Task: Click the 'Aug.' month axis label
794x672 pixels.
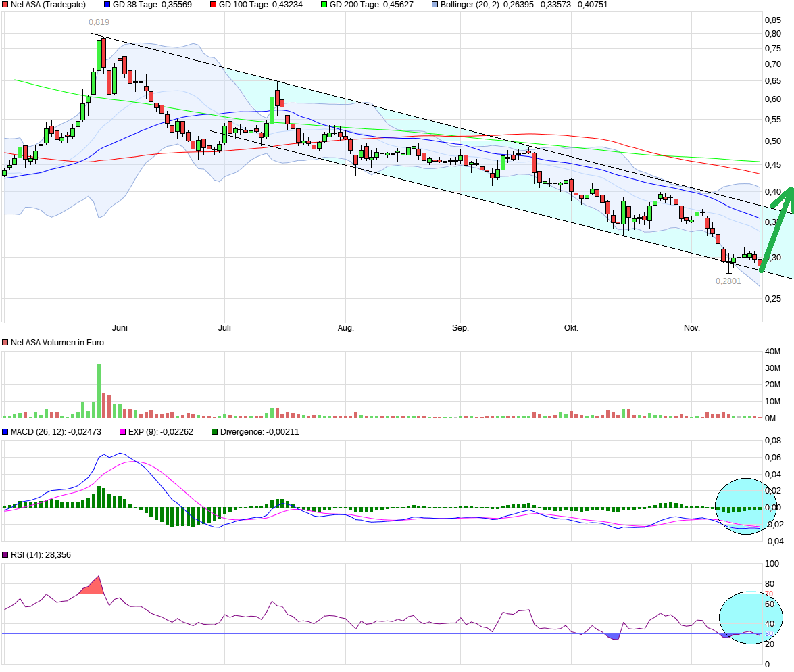Action: tap(345, 328)
